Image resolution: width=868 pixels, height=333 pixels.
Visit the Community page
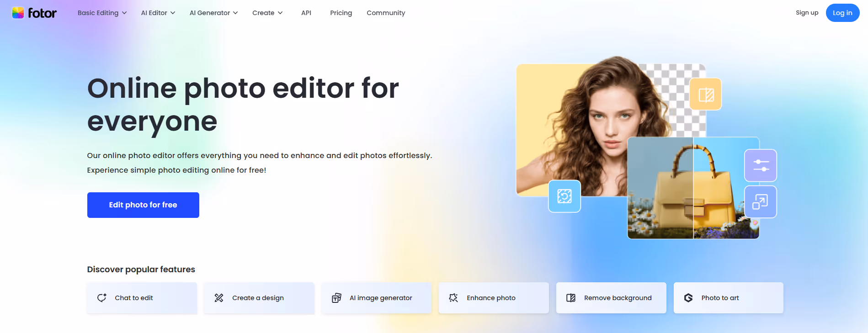tap(386, 13)
